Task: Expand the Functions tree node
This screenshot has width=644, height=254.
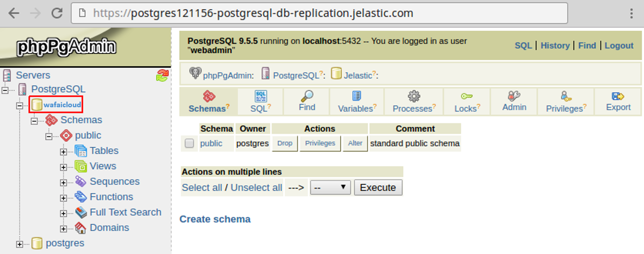Action: coord(64,198)
